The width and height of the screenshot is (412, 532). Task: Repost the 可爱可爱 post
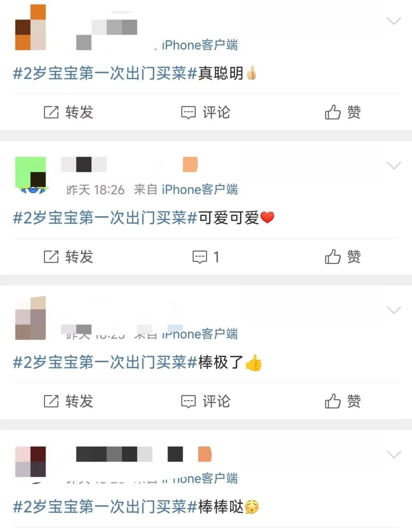click(x=68, y=257)
